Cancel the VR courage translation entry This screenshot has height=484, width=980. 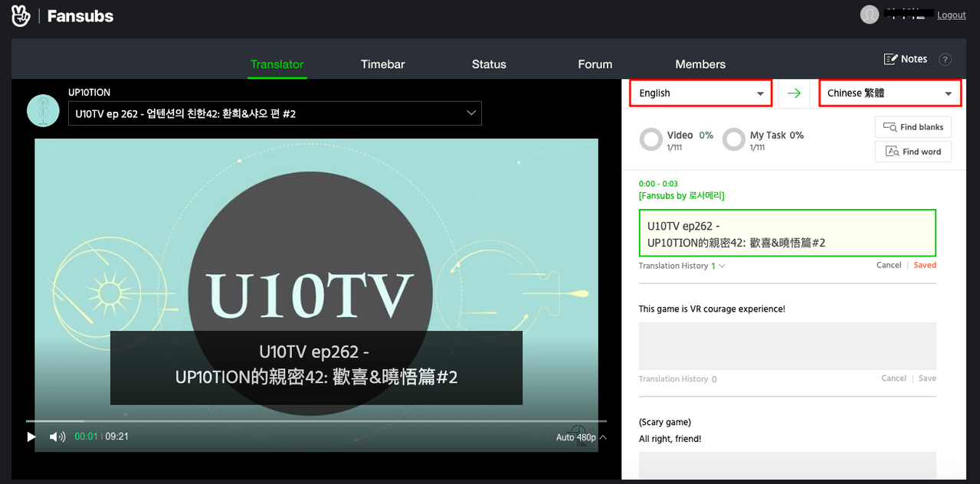(x=893, y=378)
